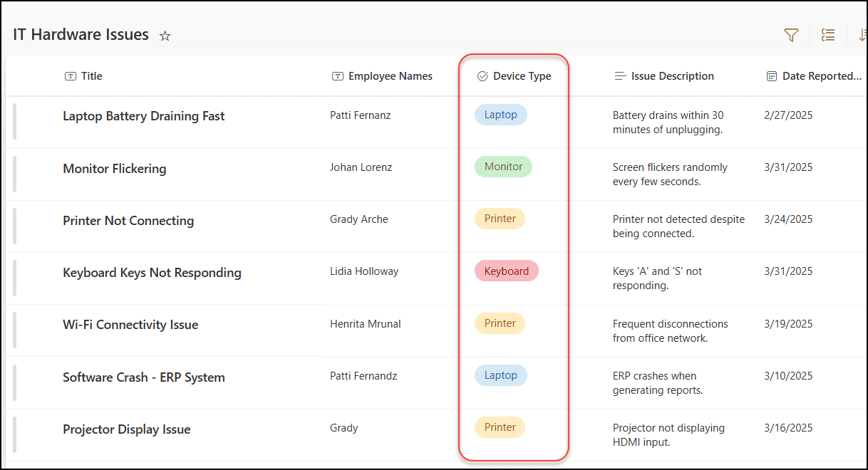This screenshot has height=470, width=868.
Task: Click 'Battery drains within 30 minutes' description
Action: pos(668,122)
